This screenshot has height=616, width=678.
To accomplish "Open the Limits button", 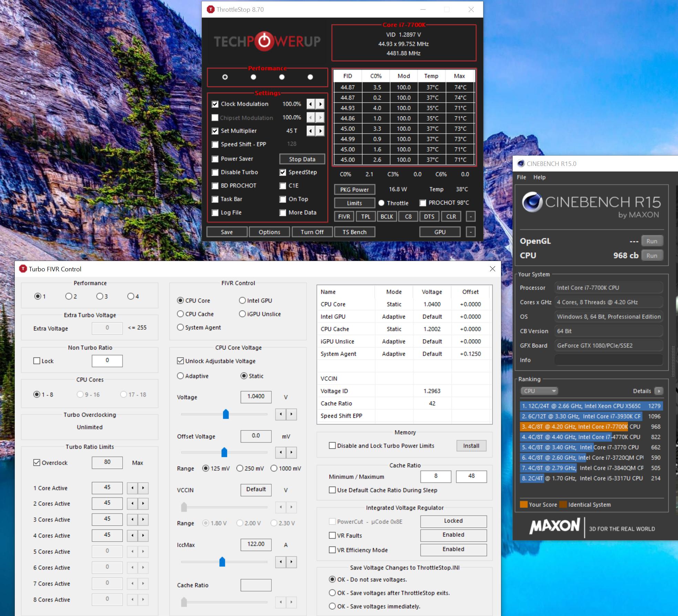I will tap(354, 203).
